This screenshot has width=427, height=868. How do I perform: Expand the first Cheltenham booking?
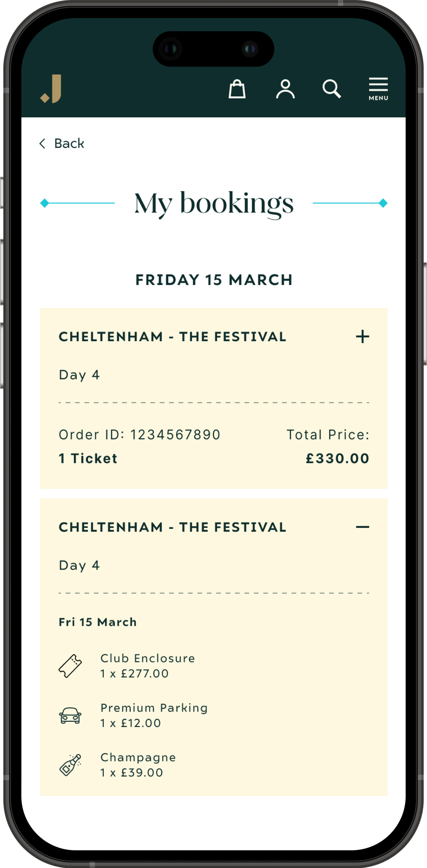tap(362, 336)
